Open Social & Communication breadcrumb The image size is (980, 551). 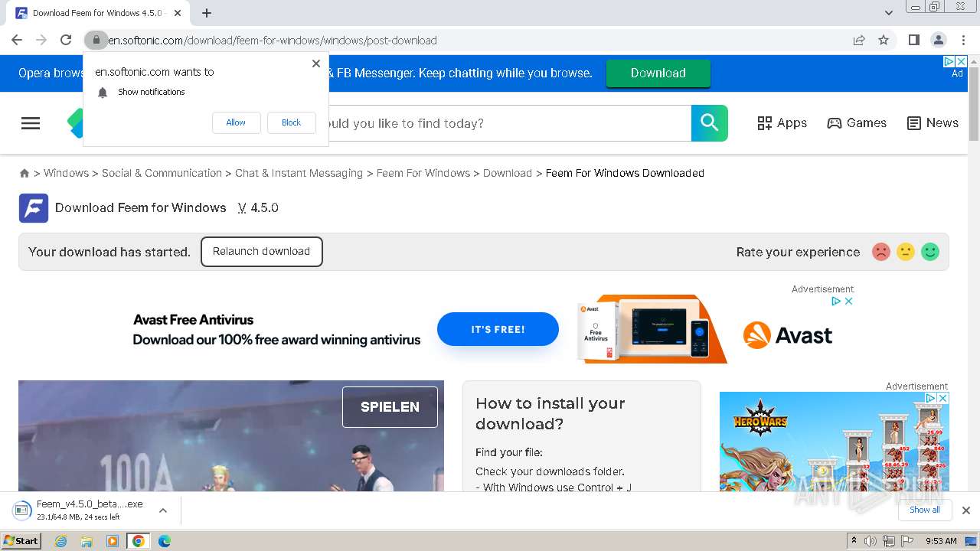(162, 173)
